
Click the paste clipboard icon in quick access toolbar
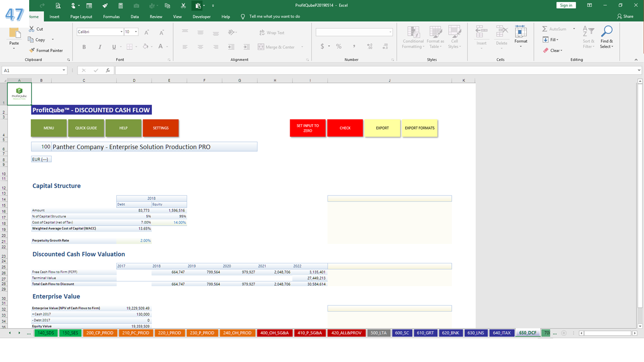[x=198, y=6]
